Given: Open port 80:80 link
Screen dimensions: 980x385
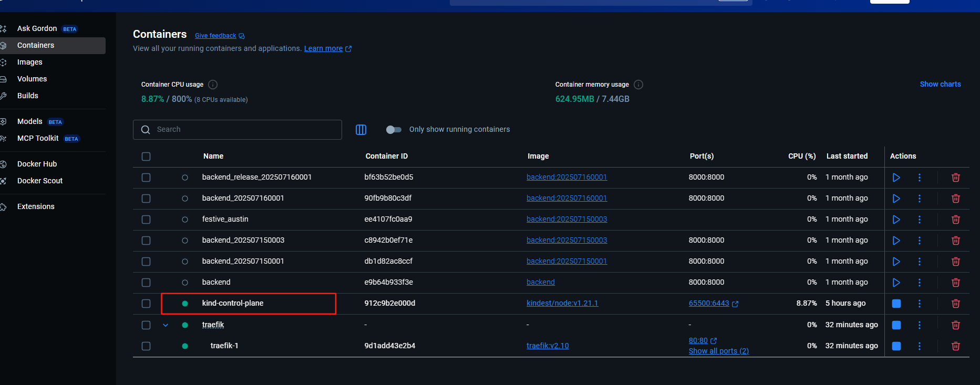Looking at the screenshot, I should 703,340.
